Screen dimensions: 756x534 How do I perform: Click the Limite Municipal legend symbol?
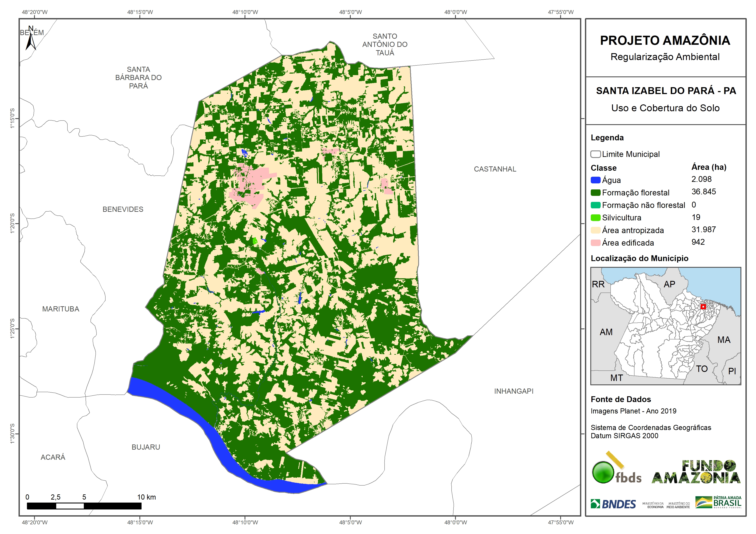click(x=595, y=154)
